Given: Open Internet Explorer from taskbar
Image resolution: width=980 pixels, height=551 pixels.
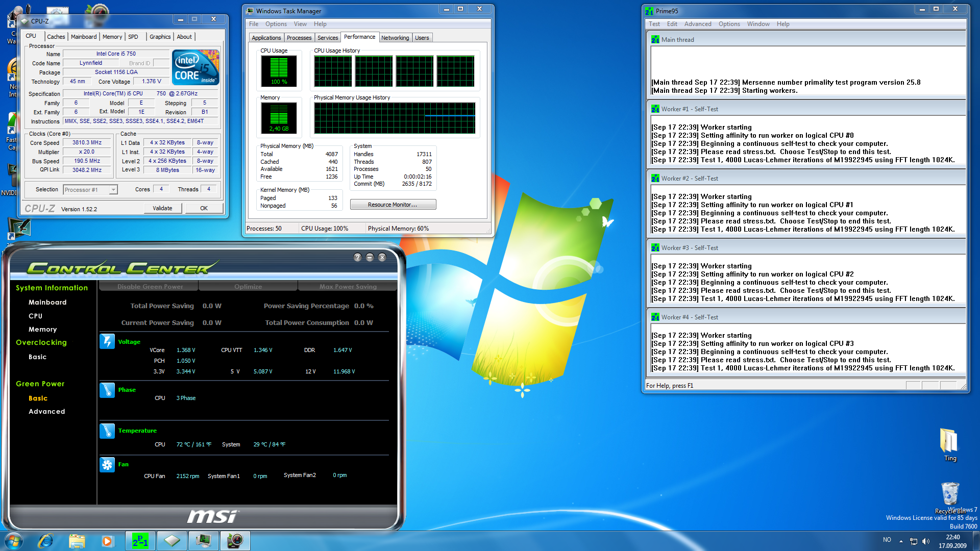Looking at the screenshot, I should point(46,541).
